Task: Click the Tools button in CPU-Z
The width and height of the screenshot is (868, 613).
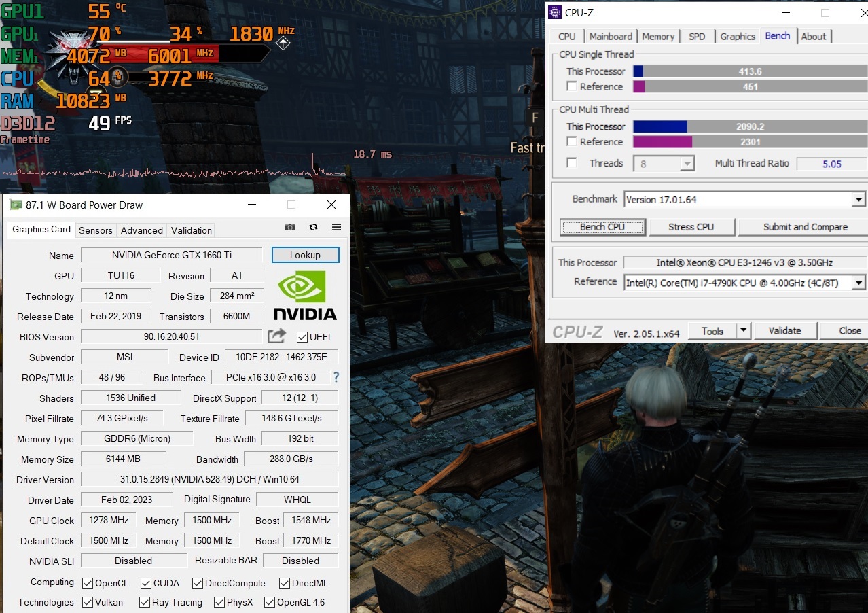Action: 712,331
